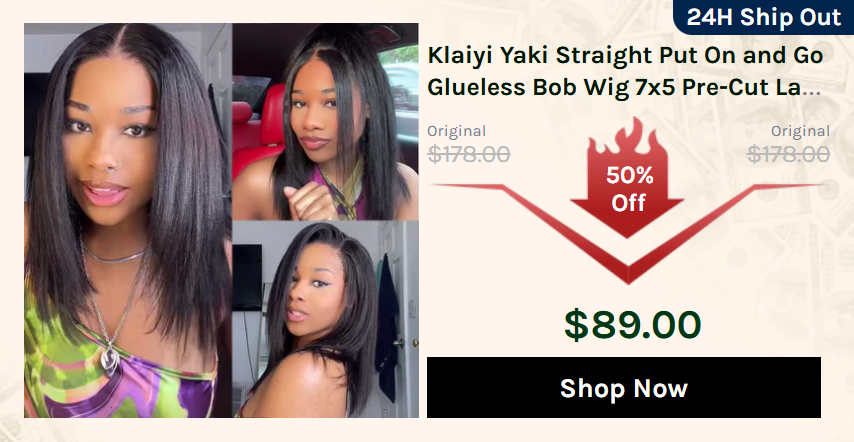Click the right Original label
Viewport: 854px width, 442px height.
[x=800, y=131]
